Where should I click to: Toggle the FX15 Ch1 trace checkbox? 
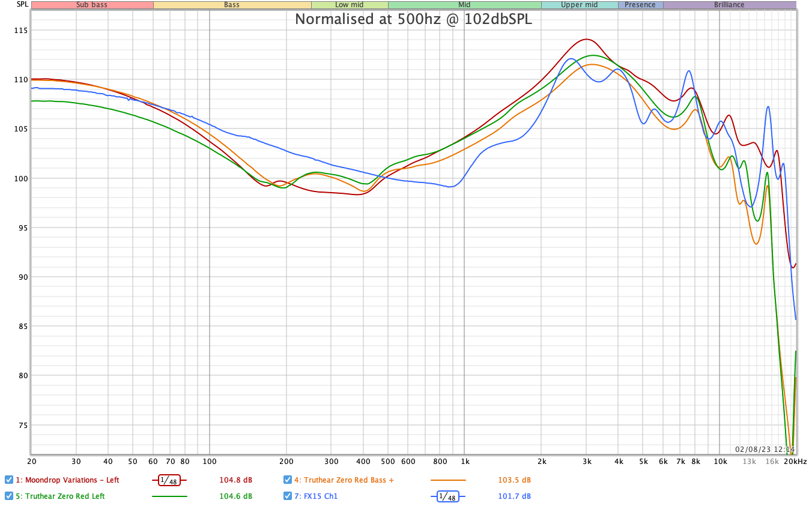[x=288, y=496]
